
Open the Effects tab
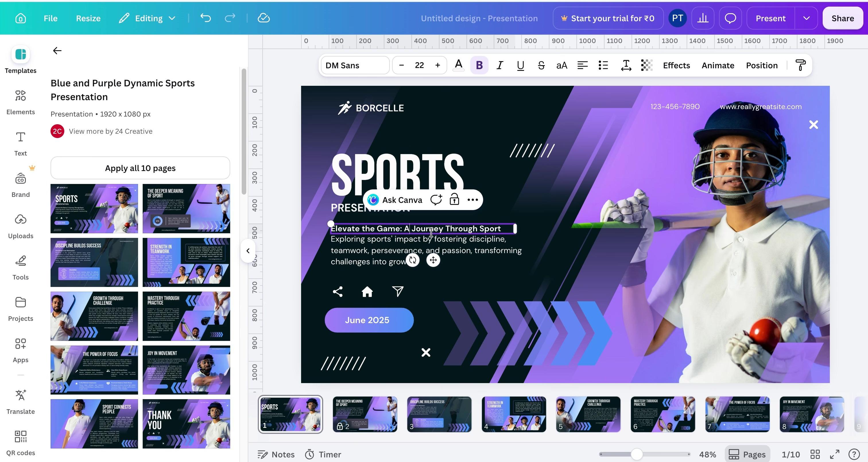[x=676, y=65]
